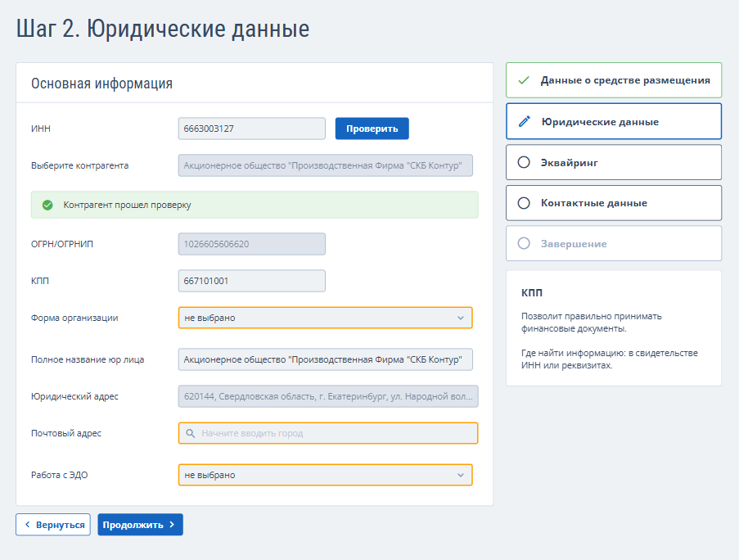Select the Контактные данные step circle
This screenshot has height=560, width=739.
coord(524,203)
